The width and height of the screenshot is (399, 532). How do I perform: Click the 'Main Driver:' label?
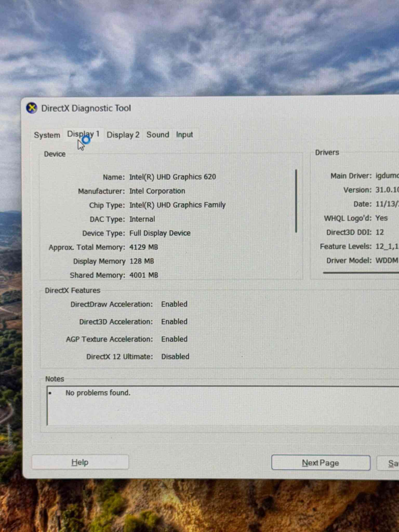[x=351, y=176]
